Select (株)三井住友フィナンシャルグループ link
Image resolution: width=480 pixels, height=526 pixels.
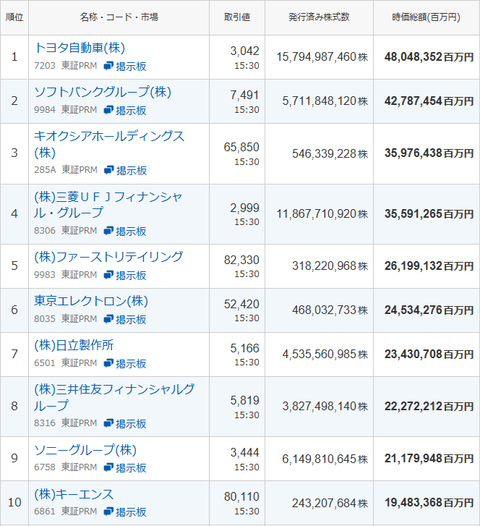click(x=114, y=397)
